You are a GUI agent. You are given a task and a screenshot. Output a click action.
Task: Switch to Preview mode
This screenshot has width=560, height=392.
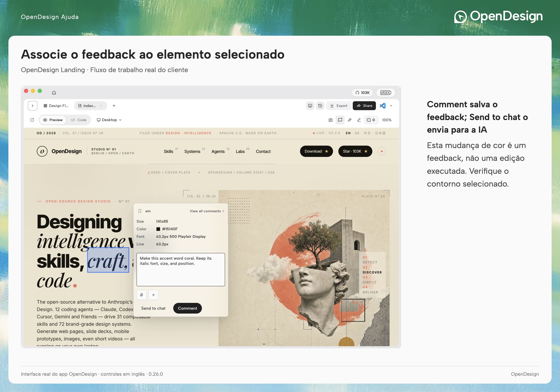53,120
